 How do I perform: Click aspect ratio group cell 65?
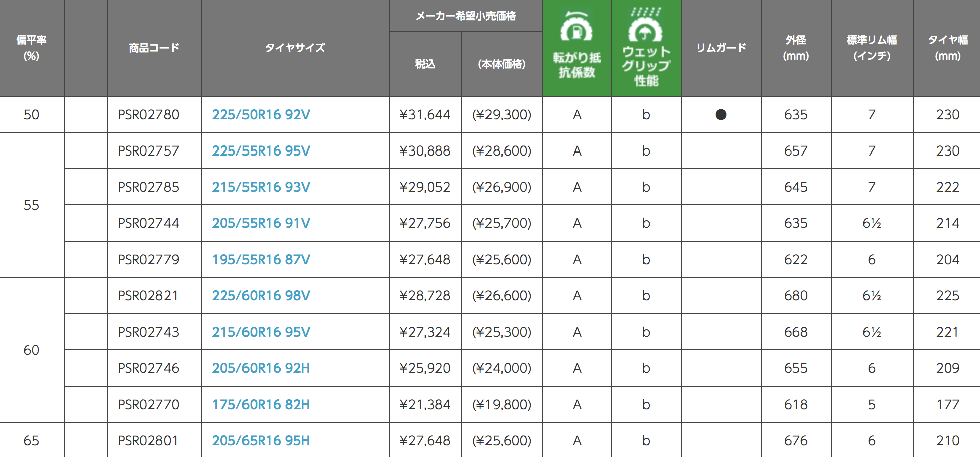click(x=31, y=440)
